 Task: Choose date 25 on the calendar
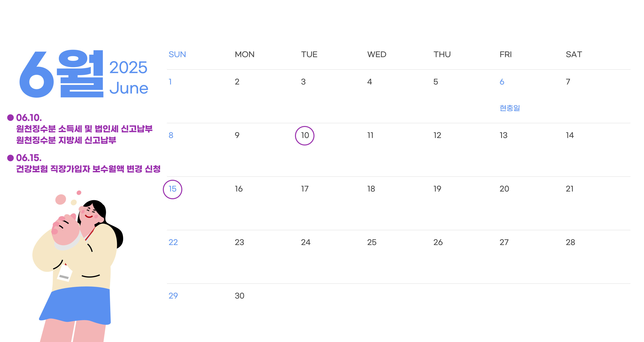tap(371, 242)
